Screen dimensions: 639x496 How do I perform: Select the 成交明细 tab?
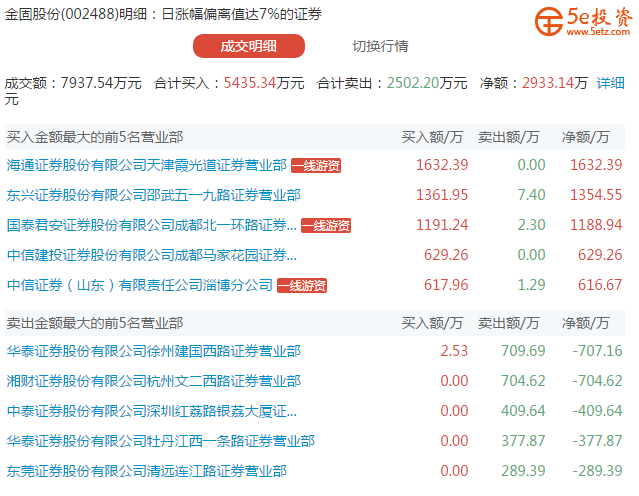coord(249,46)
